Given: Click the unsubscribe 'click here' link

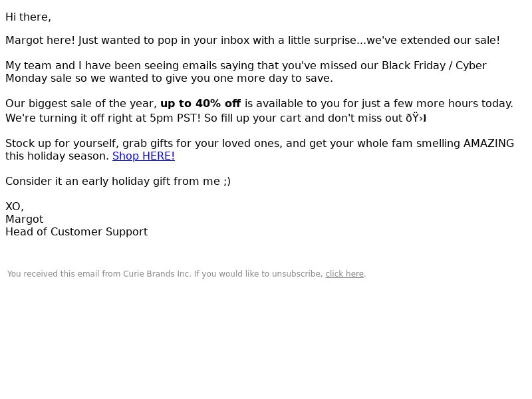Looking at the screenshot, I should 344,274.
